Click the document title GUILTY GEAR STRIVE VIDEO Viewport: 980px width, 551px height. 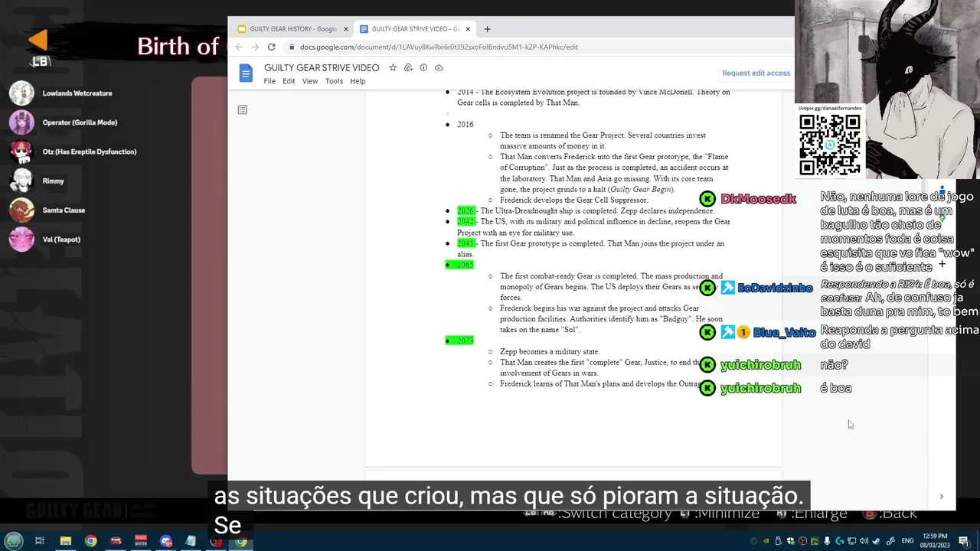(x=322, y=67)
